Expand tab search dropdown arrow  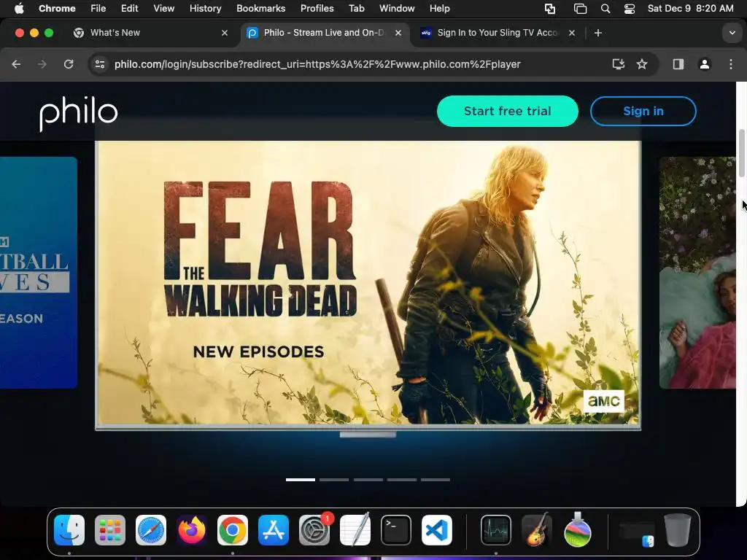tap(732, 33)
